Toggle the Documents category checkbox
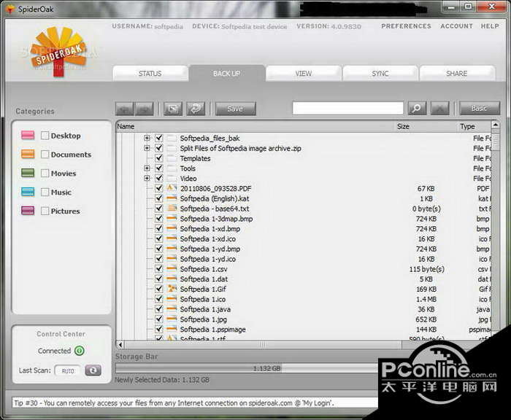The height and width of the screenshot is (420, 511). point(45,155)
